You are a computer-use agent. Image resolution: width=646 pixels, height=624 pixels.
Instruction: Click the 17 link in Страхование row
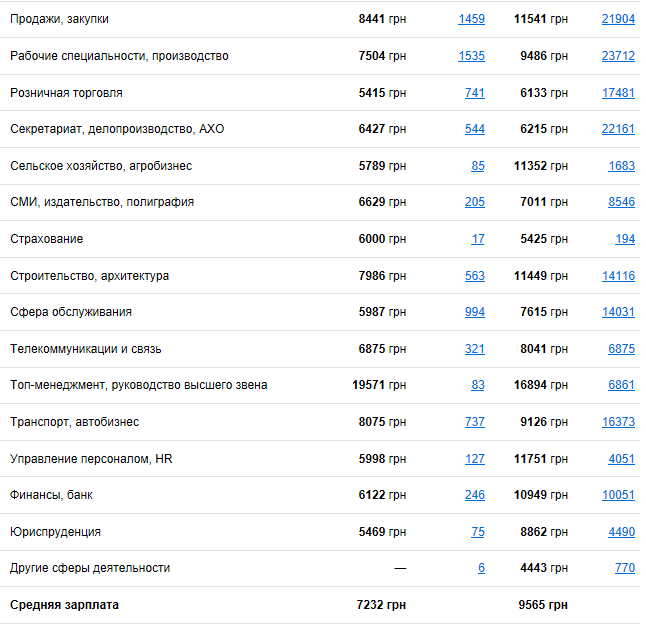click(x=478, y=239)
